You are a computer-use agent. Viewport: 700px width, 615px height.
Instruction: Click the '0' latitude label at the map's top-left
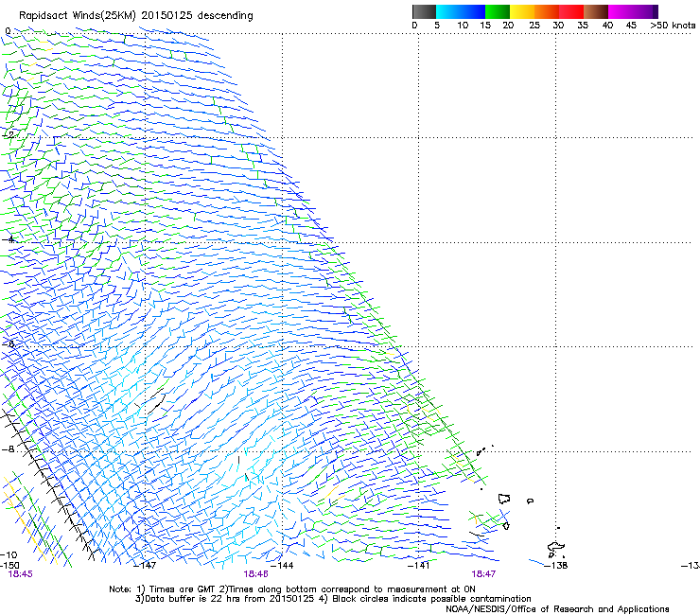tap(8, 30)
